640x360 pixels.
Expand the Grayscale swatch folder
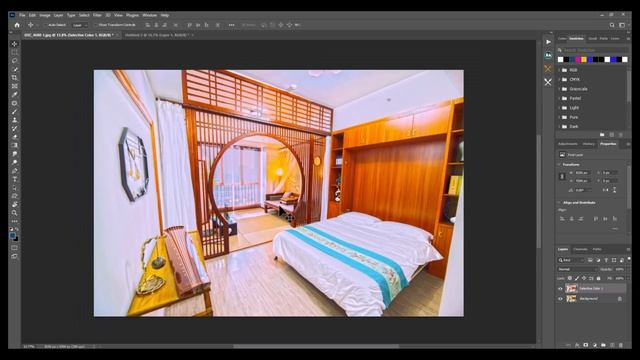tap(559, 89)
